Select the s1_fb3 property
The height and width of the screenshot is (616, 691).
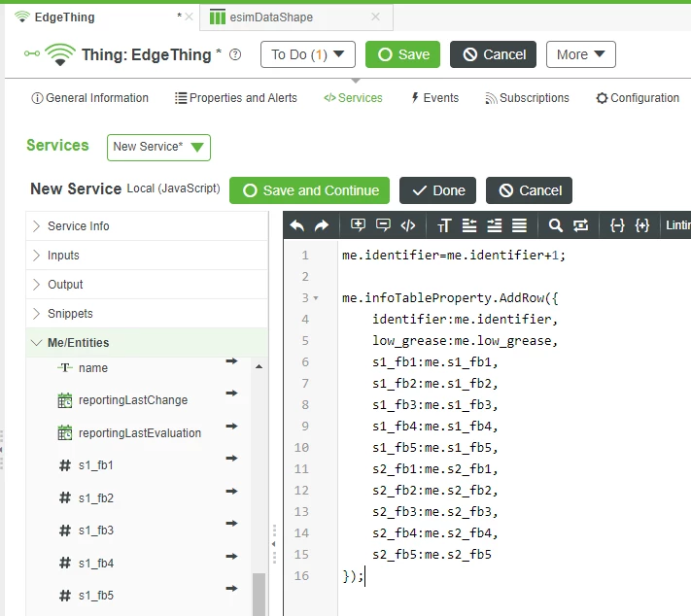pos(96,530)
